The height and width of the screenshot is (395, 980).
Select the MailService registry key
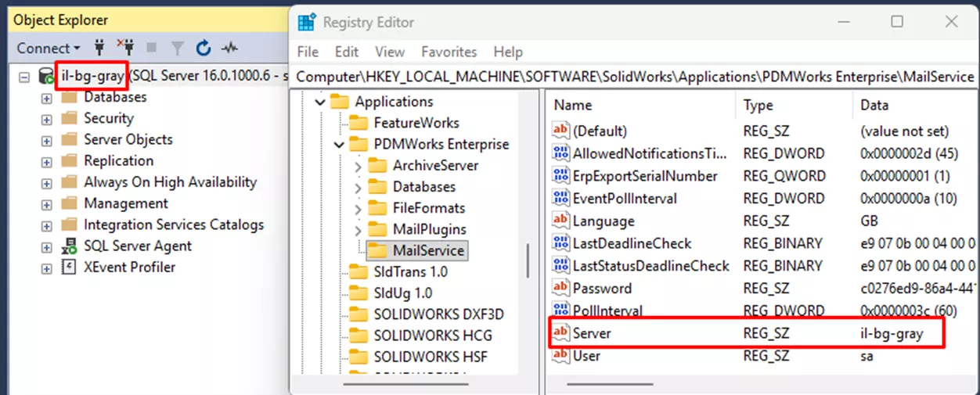[x=429, y=250]
